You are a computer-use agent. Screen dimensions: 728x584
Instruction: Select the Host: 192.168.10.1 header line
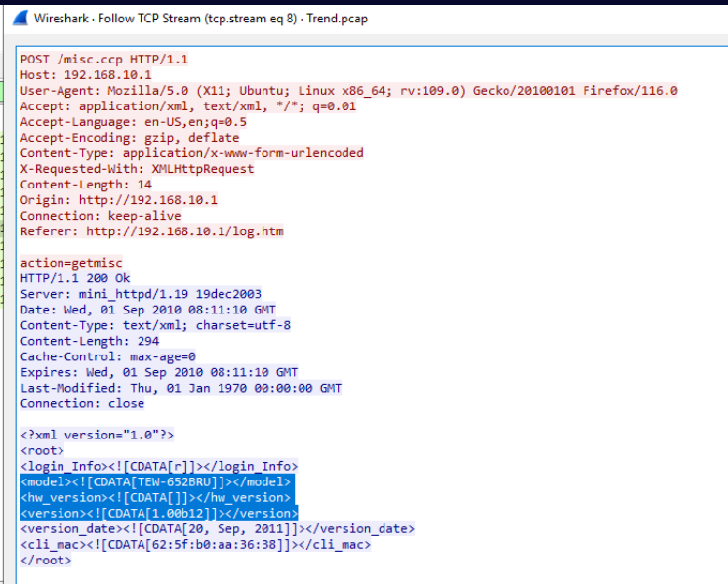tap(86, 75)
